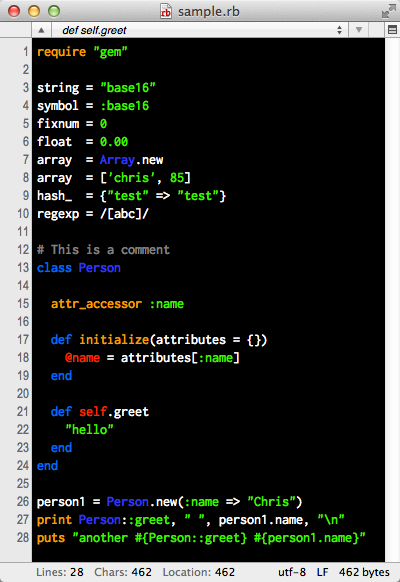Click the green zoom window button
Viewport: 400px width, 582px height.
coord(54,11)
